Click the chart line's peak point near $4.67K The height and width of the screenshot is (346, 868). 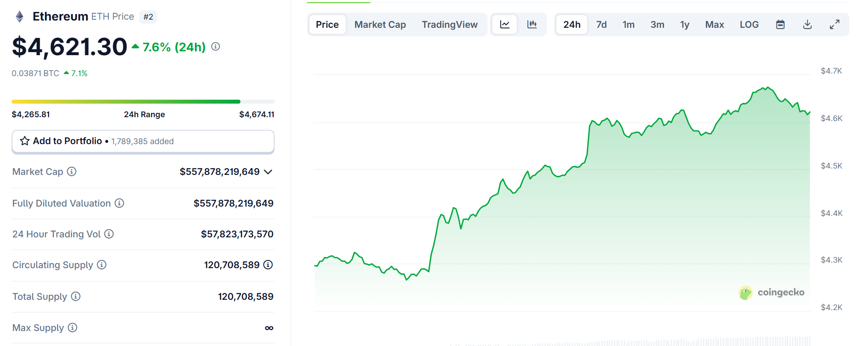(768, 87)
